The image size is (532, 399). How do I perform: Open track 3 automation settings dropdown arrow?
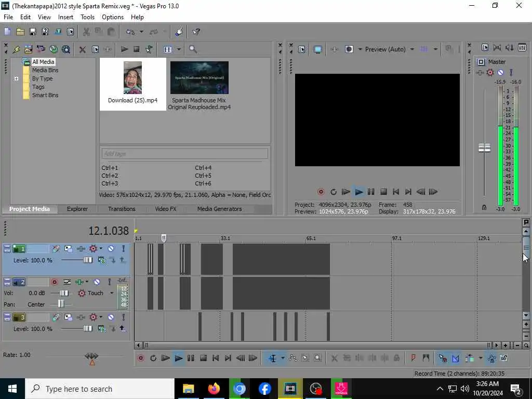(101, 317)
